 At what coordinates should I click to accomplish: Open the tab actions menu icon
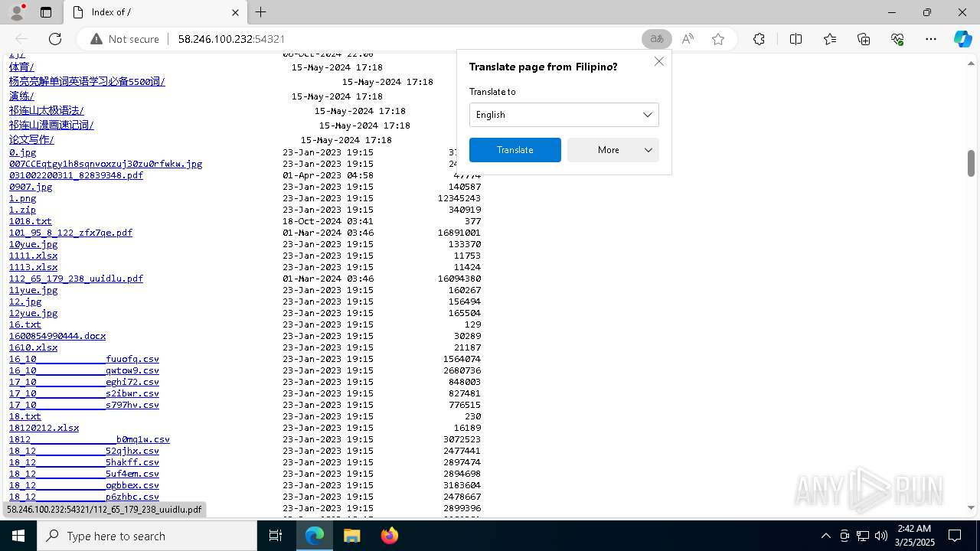coord(46,12)
